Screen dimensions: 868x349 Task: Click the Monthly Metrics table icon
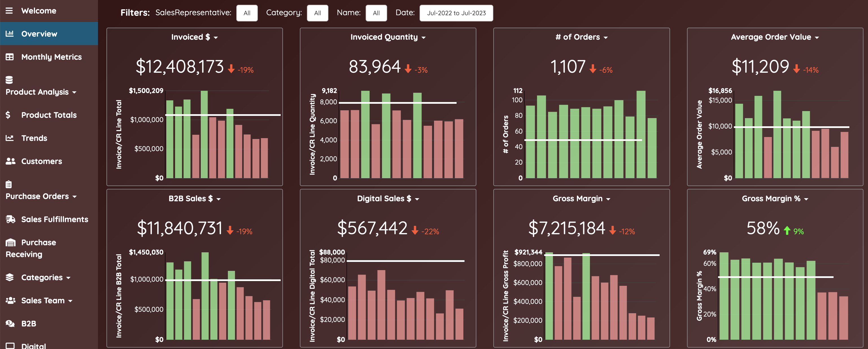pos(10,57)
